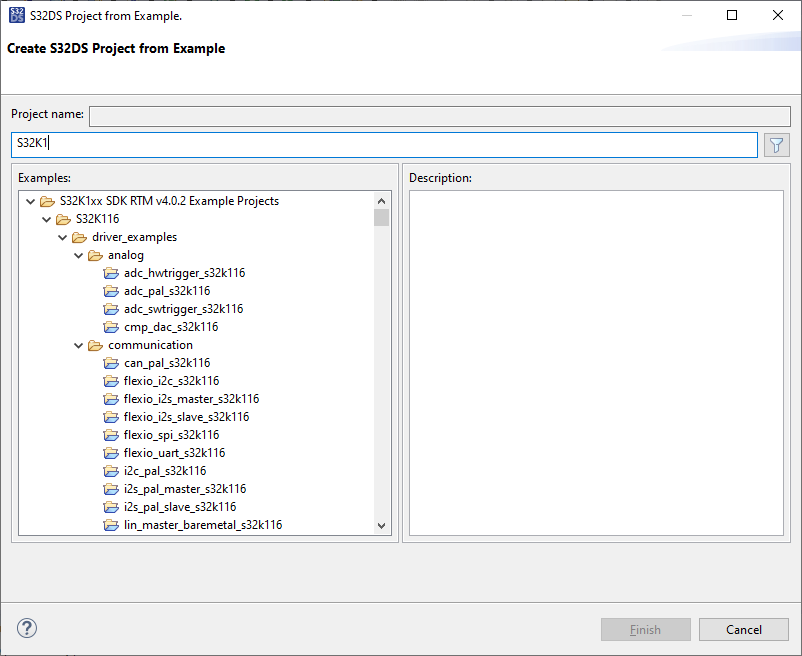The width and height of the screenshot is (802, 656).
Task: Open the help question mark icon
Action: pos(27,628)
